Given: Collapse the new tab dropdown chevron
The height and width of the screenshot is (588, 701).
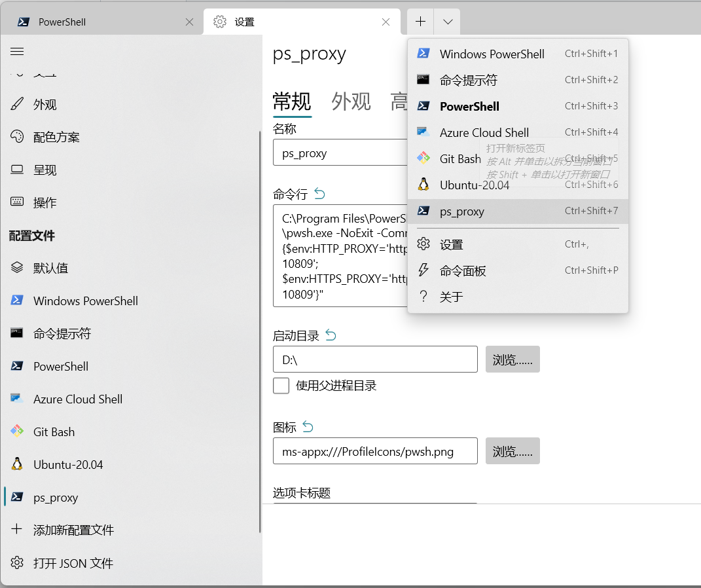Looking at the screenshot, I should click(x=448, y=22).
